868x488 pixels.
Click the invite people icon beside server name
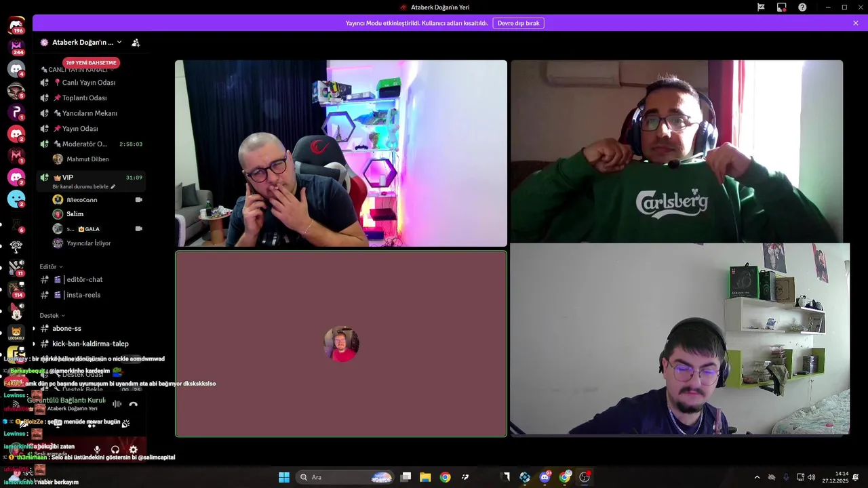pos(136,42)
